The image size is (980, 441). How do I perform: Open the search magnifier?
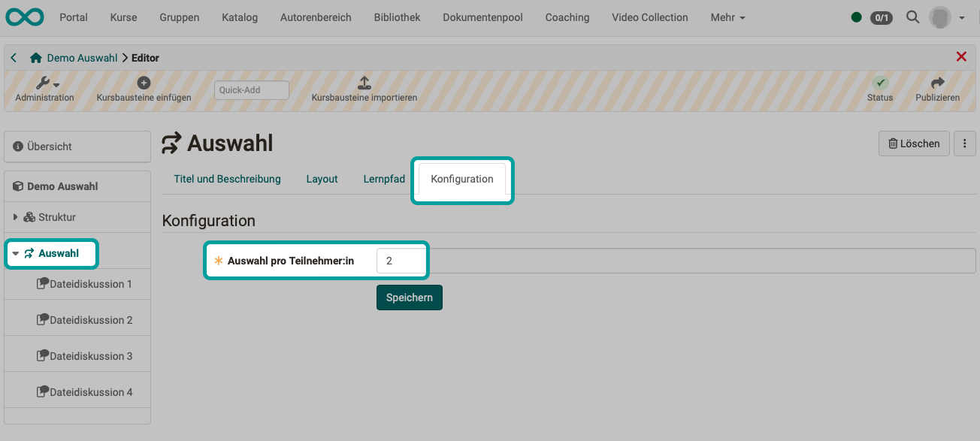tap(912, 17)
